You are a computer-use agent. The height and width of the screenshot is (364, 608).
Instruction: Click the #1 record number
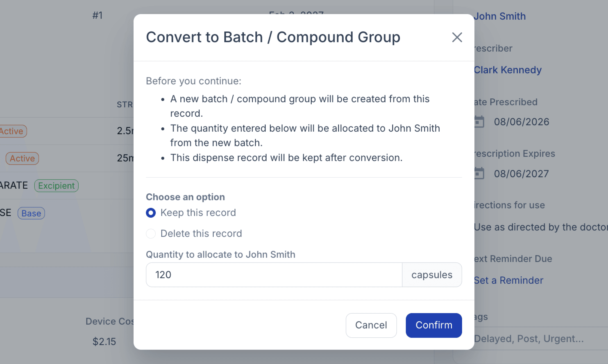[98, 16]
